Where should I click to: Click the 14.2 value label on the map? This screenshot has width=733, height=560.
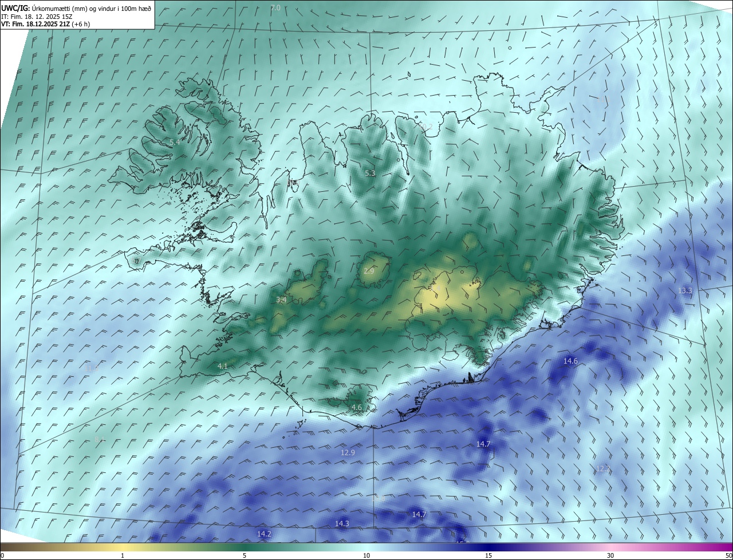coord(264,534)
